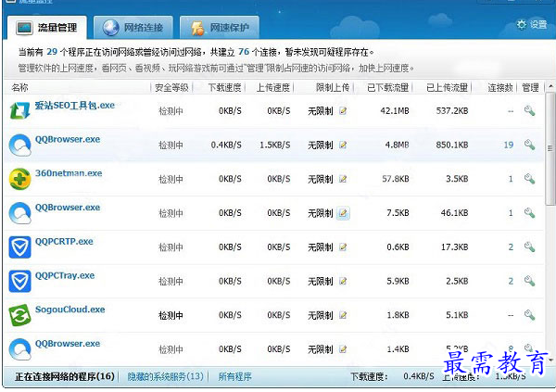This screenshot has width=556, height=392.
Task: Click the 管理 column header
Action: coord(530,87)
